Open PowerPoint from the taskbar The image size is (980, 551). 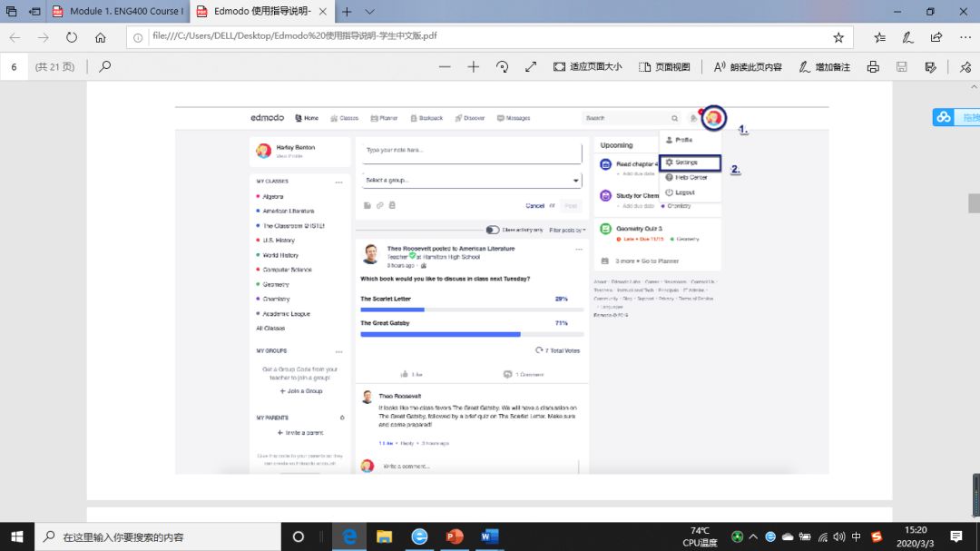(455, 536)
